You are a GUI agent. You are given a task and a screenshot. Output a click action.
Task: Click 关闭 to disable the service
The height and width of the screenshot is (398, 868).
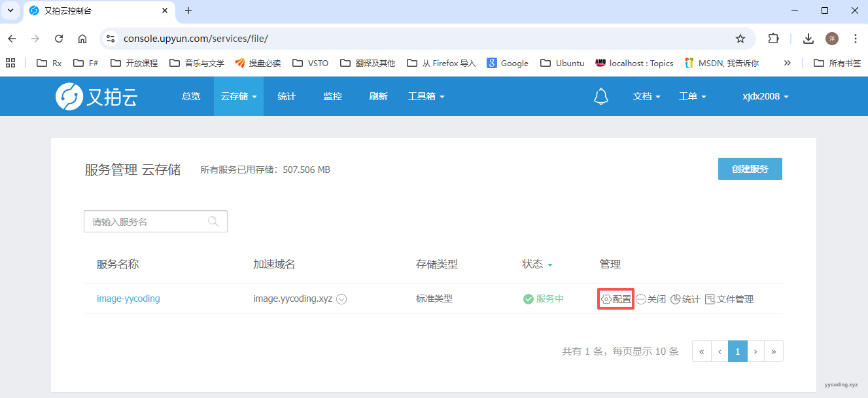651,299
